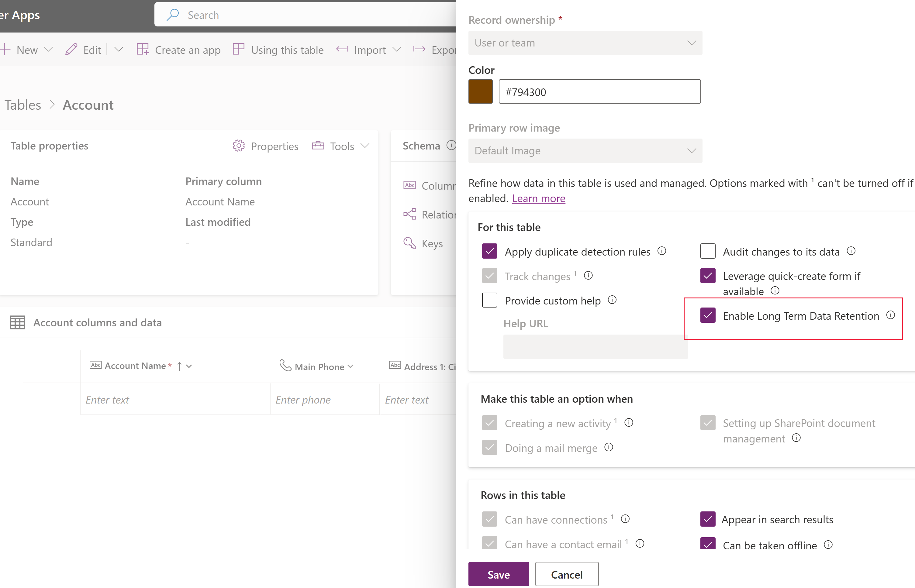
Task: Expand the Tools dropdown menu
Action: [341, 145]
